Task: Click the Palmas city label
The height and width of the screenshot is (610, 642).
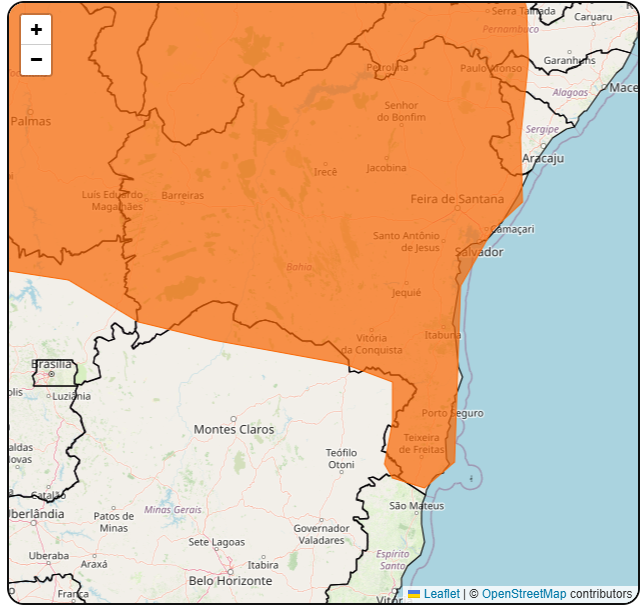Action: point(30,121)
